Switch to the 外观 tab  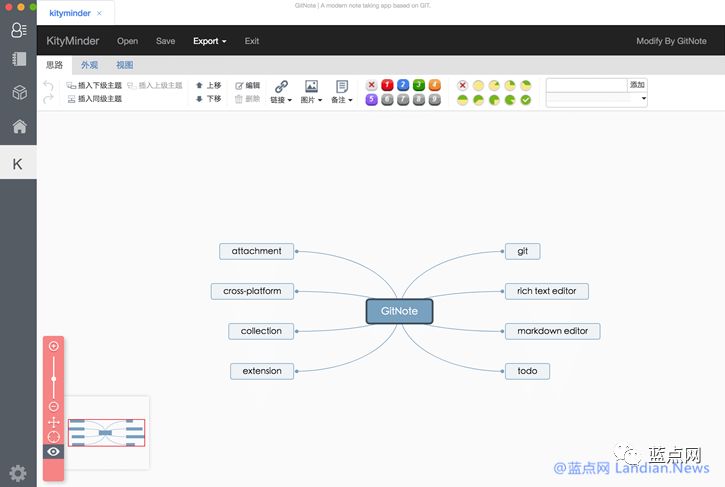tap(89, 65)
